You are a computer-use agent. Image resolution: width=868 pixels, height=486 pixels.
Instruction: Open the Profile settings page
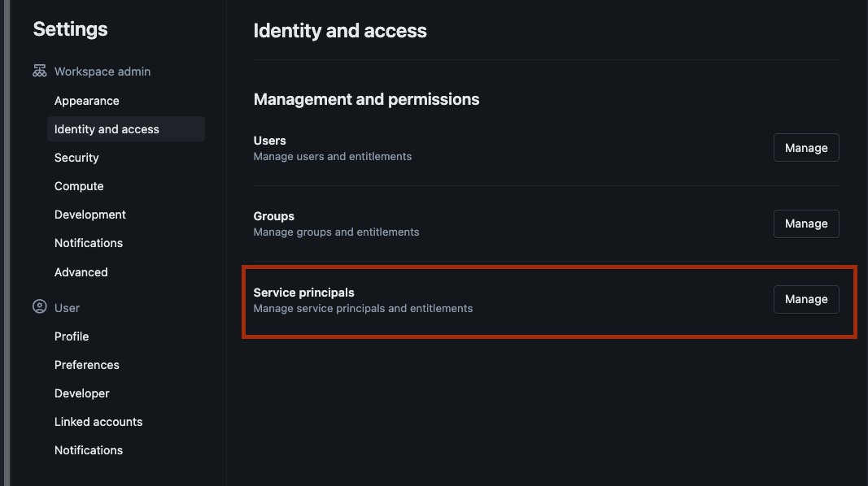point(72,336)
